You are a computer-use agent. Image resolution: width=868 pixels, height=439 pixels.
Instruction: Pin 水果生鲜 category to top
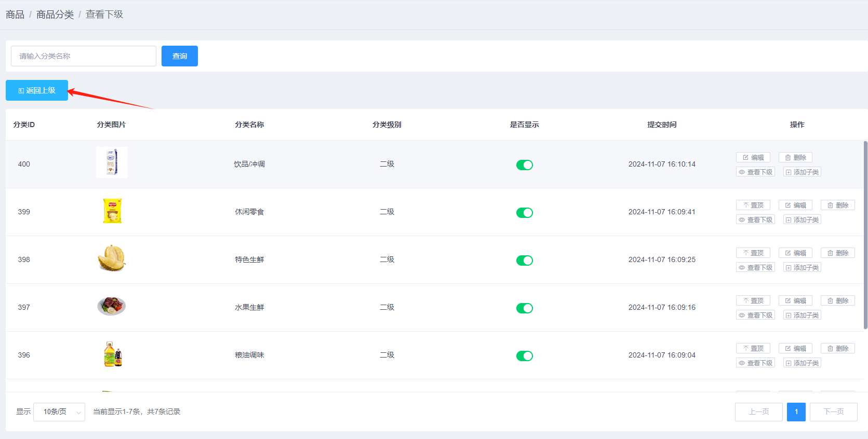coord(753,300)
